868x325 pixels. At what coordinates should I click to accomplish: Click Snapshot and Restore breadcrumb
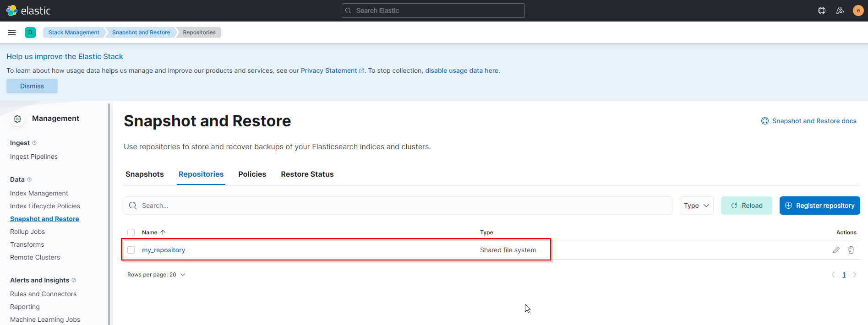click(141, 32)
